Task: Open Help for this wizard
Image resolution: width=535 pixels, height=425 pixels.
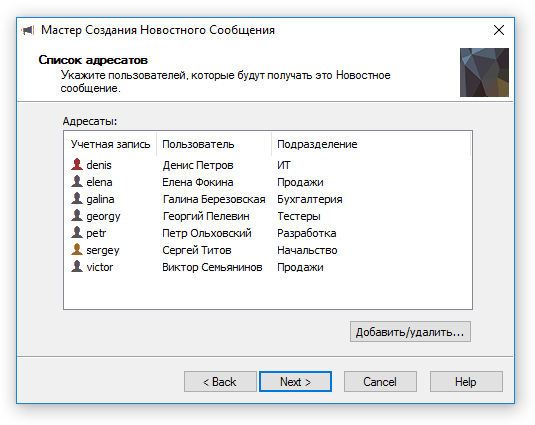Action: point(466,382)
